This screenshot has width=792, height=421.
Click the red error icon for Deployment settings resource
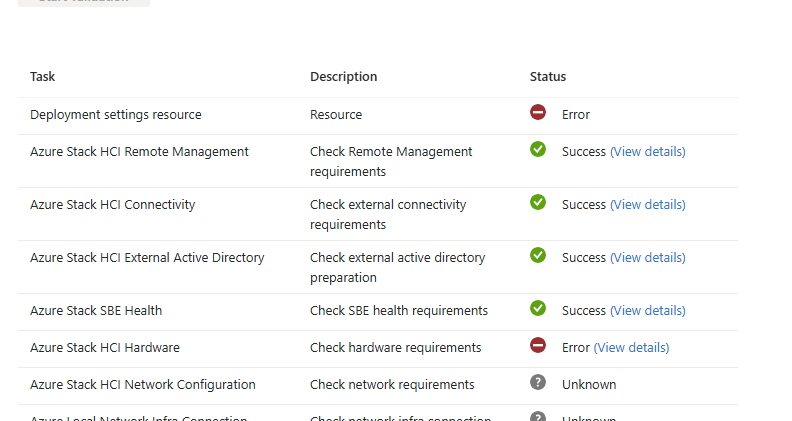click(x=538, y=112)
